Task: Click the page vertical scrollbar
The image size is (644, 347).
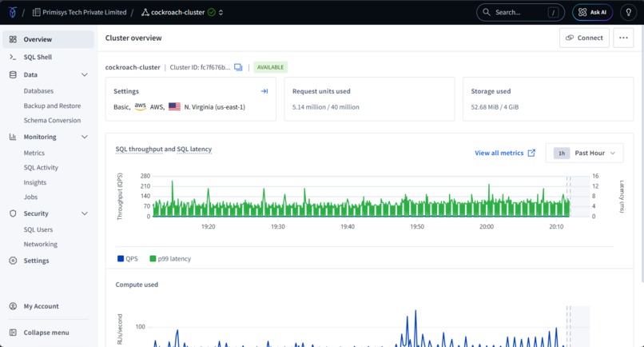Action: (x=642, y=154)
